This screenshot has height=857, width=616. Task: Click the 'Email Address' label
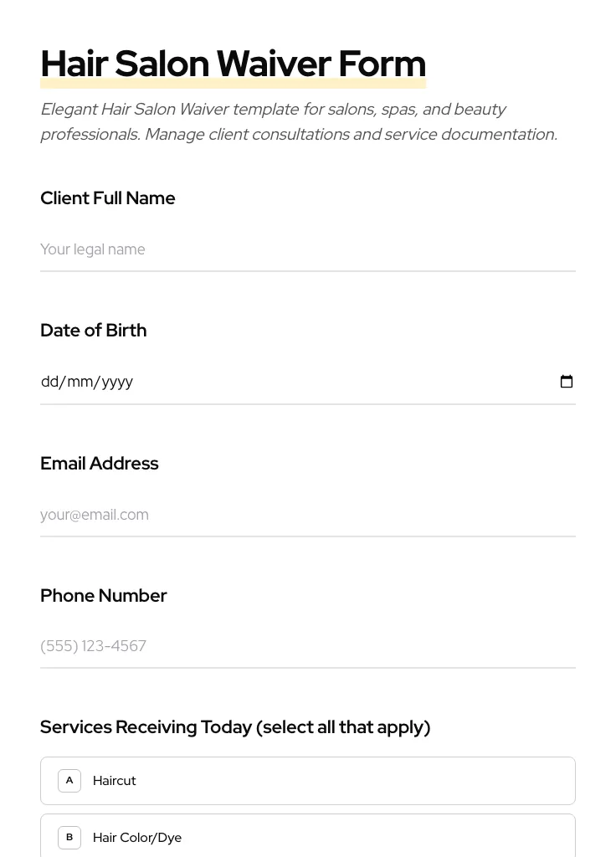click(x=100, y=464)
